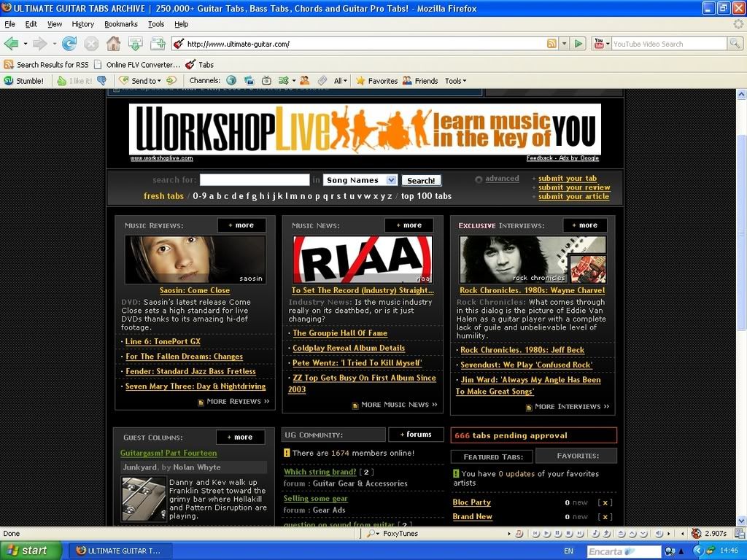
Task: Click the YouTube Video Search field
Action: tap(670, 44)
